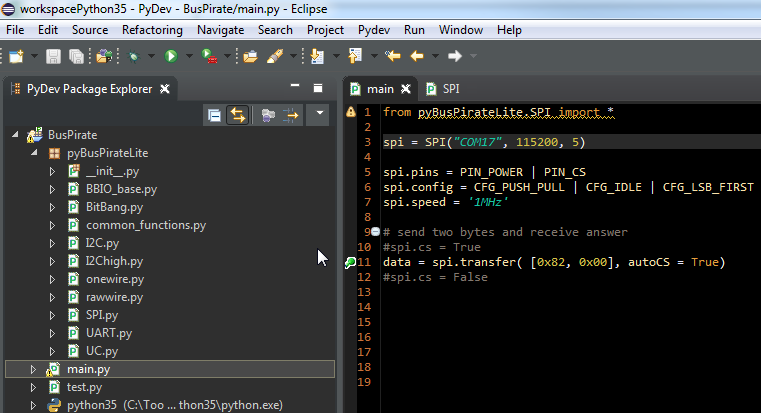Open the Project menu
This screenshot has height=413, width=761.
coord(325,30)
